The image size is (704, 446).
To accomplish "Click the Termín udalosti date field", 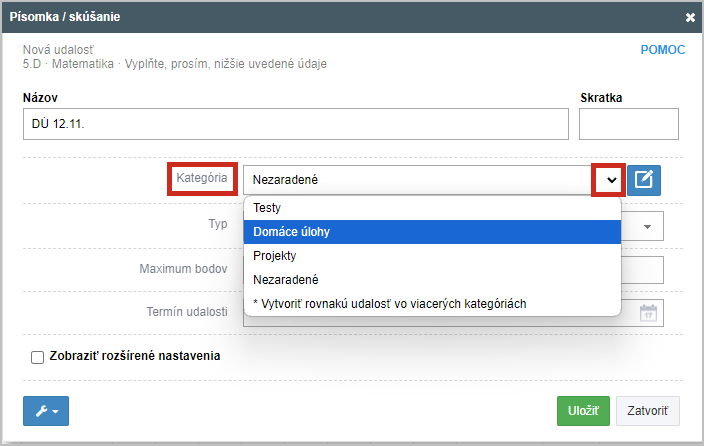I will coord(453,313).
